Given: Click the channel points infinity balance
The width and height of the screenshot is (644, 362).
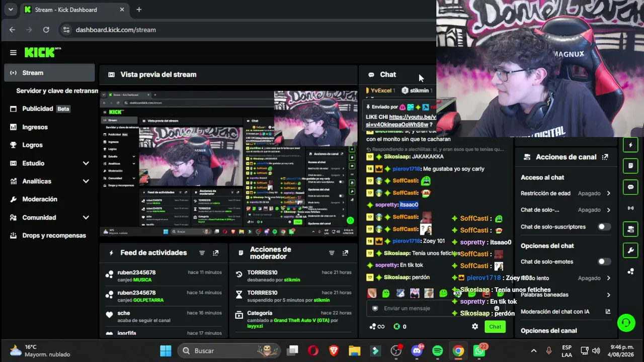Looking at the screenshot, I should [x=377, y=326].
